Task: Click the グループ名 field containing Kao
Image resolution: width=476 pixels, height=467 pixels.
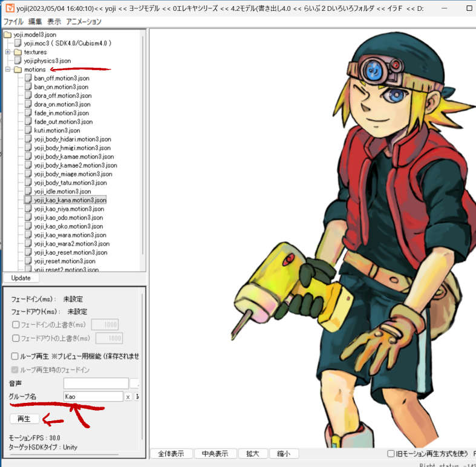Action: click(94, 397)
